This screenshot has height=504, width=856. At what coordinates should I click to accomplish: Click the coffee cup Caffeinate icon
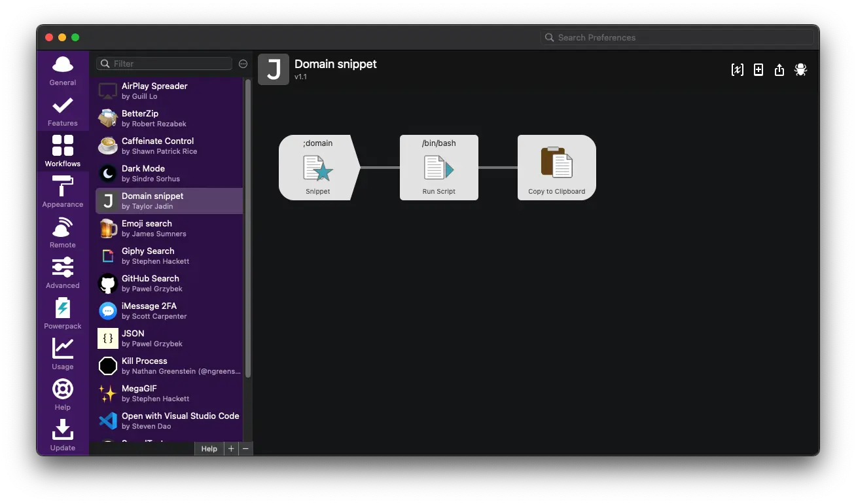pyautogui.click(x=108, y=145)
